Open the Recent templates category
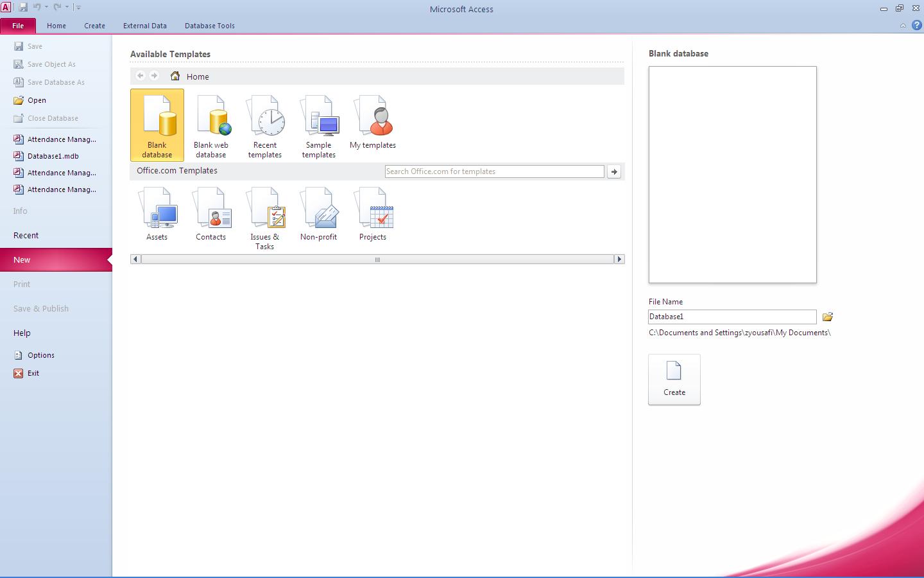924x578 pixels. pos(265,125)
